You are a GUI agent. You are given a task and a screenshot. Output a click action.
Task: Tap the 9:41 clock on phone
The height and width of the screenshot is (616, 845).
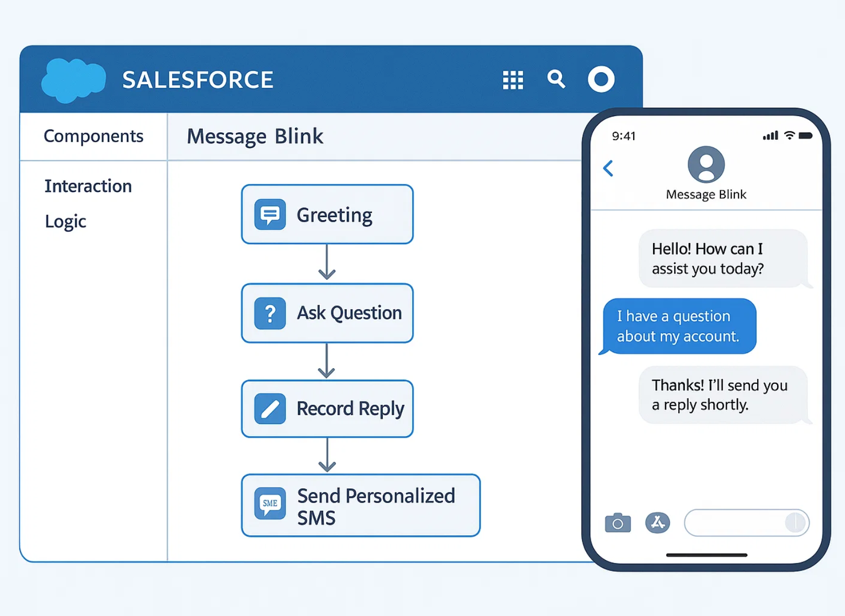pyautogui.click(x=624, y=136)
